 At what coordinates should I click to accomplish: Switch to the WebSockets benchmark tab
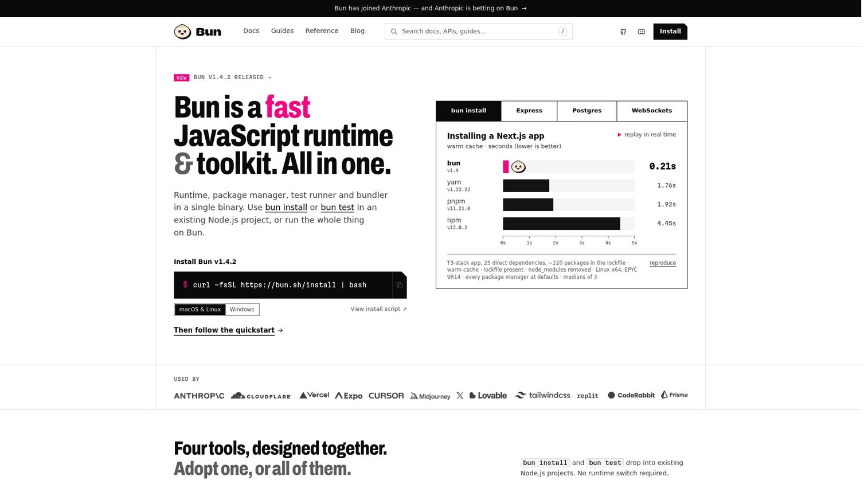[x=652, y=111]
